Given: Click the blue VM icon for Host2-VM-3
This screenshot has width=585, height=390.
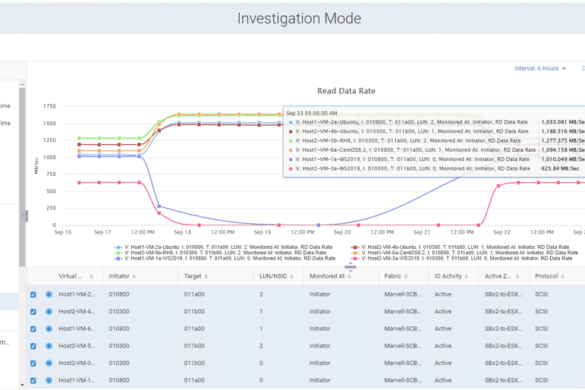Looking at the screenshot, I should click(x=49, y=363).
